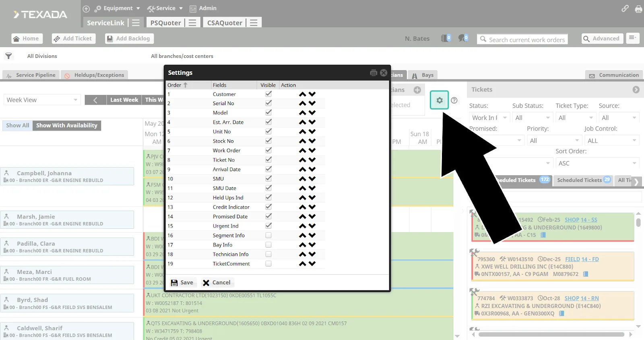
Task: Uncheck Serial No visible checkbox
Action: (x=268, y=103)
